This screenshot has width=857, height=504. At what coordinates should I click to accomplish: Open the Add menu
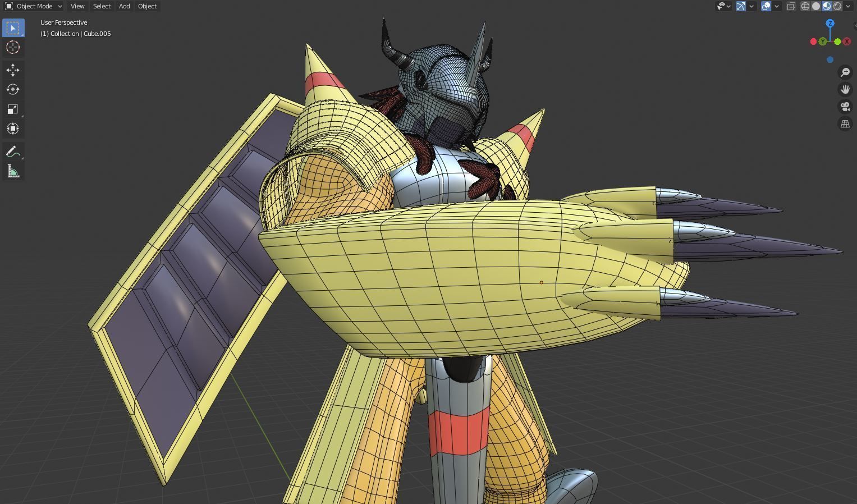[x=123, y=6]
